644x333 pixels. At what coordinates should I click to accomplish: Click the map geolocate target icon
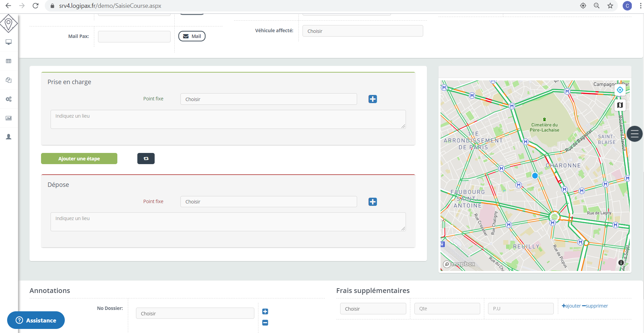(x=620, y=90)
